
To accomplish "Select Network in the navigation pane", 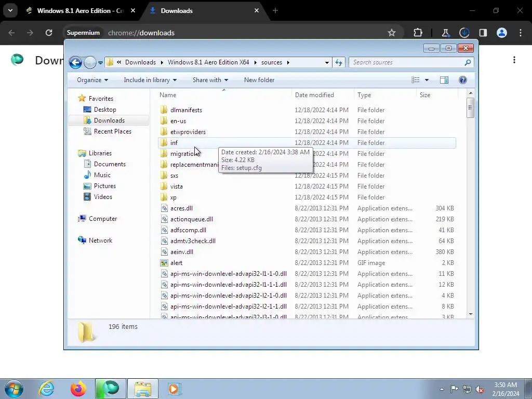I will (100, 241).
